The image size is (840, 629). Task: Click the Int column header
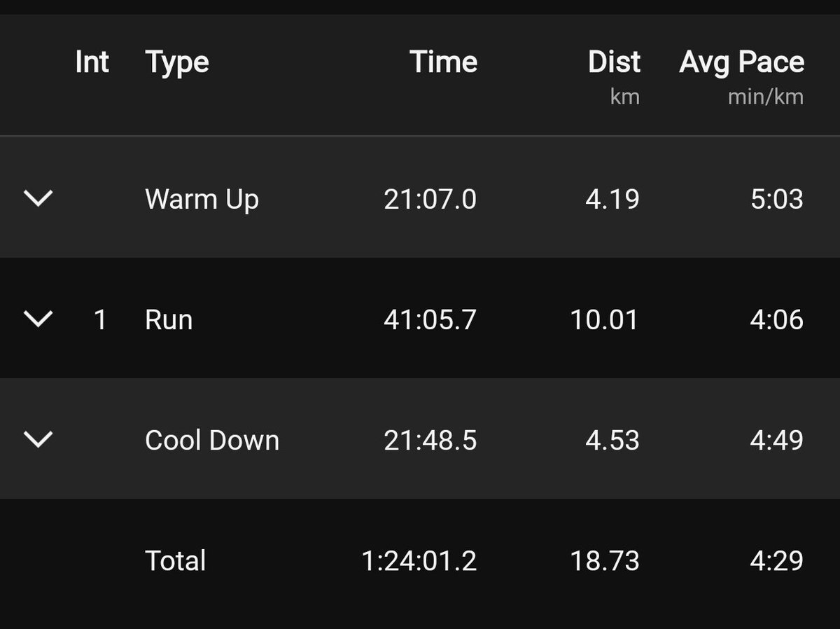(92, 62)
